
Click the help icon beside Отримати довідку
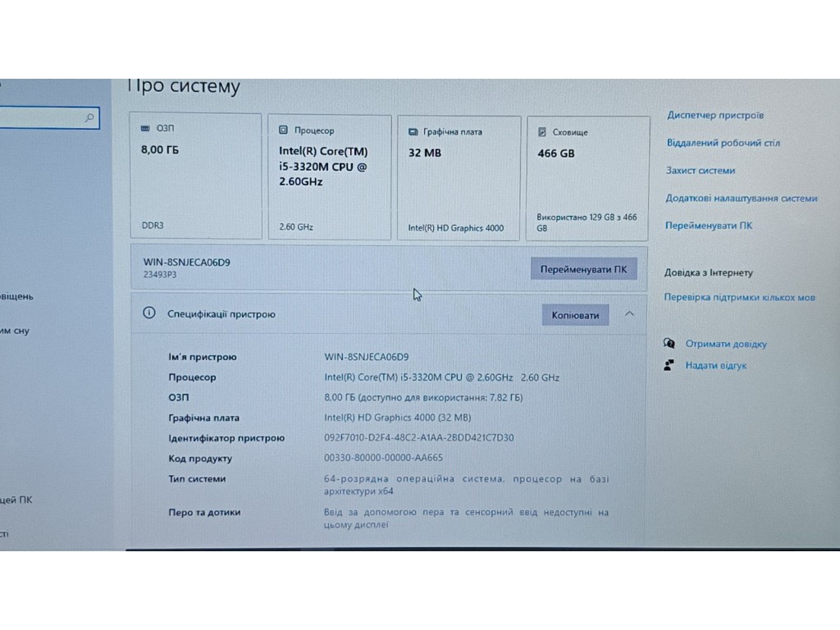click(669, 344)
